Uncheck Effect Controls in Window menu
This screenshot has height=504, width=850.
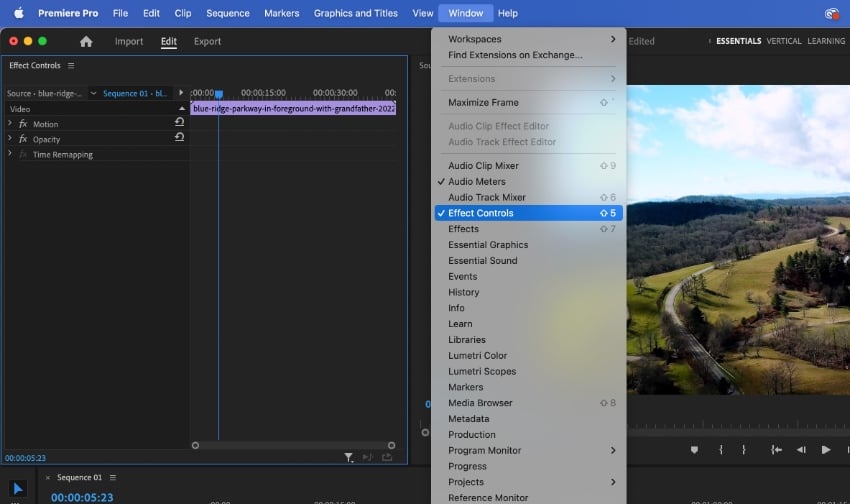(529, 213)
